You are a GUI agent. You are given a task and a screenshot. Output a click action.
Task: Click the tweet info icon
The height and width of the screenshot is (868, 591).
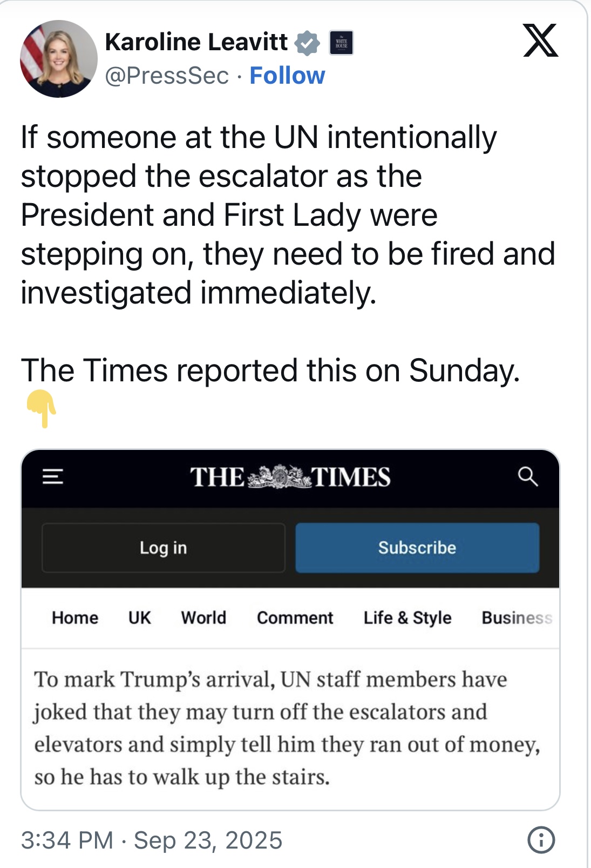point(541,840)
